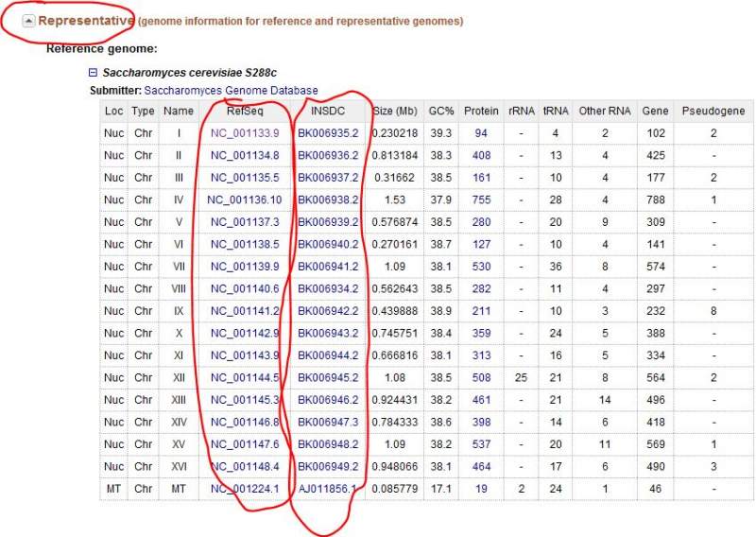Open RefSeq link NC_001134.8
Viewport: 756px width, 537px height.
click(245, 155)
